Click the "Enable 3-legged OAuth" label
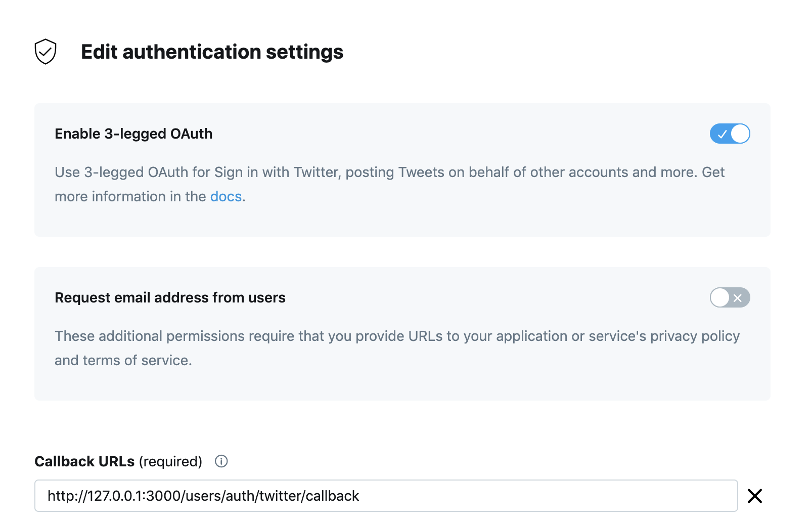 [133, 134]
